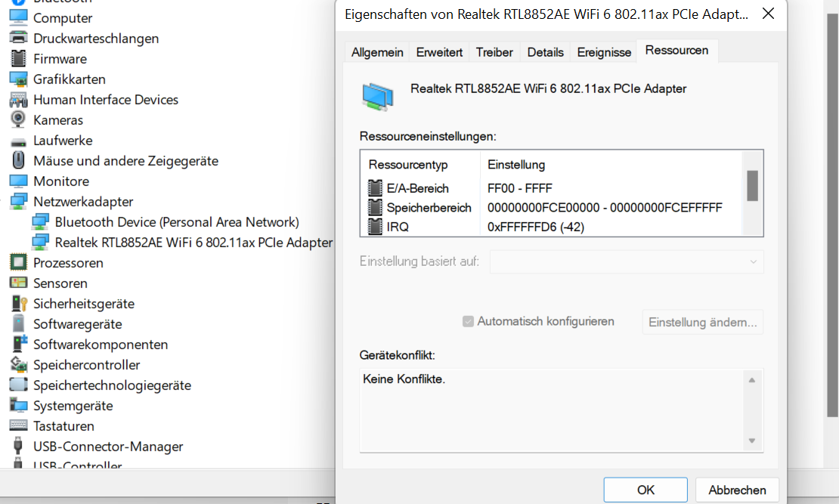Click the Tastaturen keyboard icon
This screenshot has height=504, width=839.
point(18,425)
